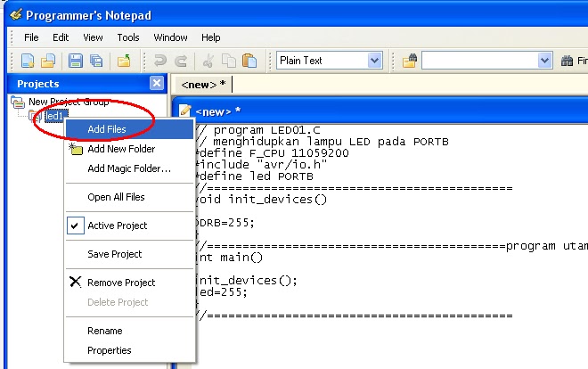Open the Help menu
The width and height of the screenshot is (588, 369).
[x=211, y=37]
